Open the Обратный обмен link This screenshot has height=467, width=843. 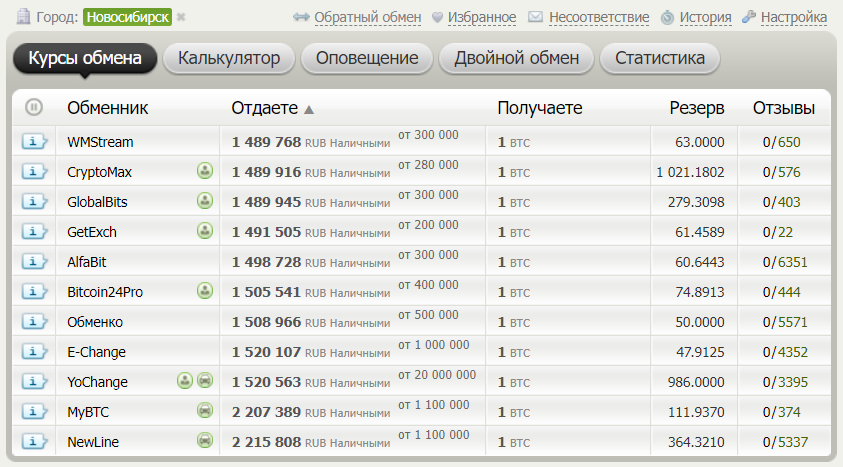[368, 18]
